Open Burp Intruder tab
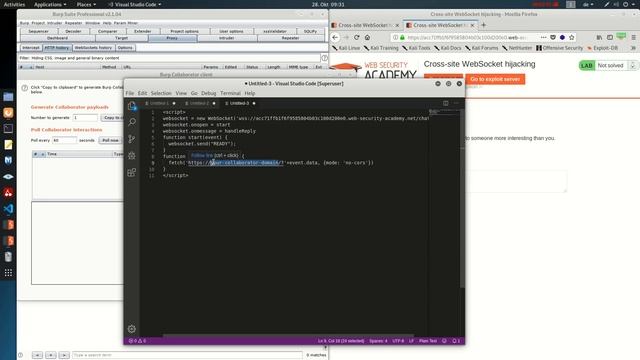The image size is (640, 360). [227, 38]
